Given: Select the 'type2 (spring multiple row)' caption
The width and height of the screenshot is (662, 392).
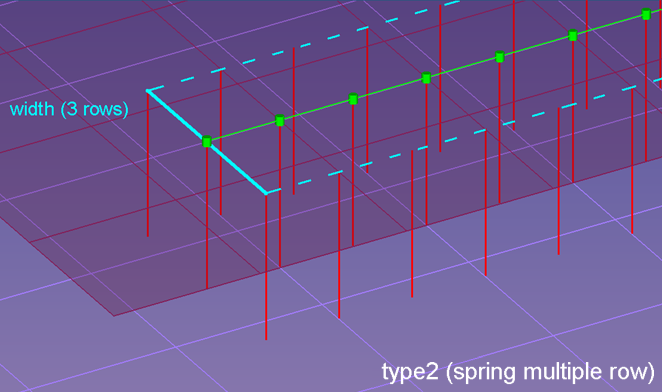Looking at the screenshot, I should pos(518,372).
